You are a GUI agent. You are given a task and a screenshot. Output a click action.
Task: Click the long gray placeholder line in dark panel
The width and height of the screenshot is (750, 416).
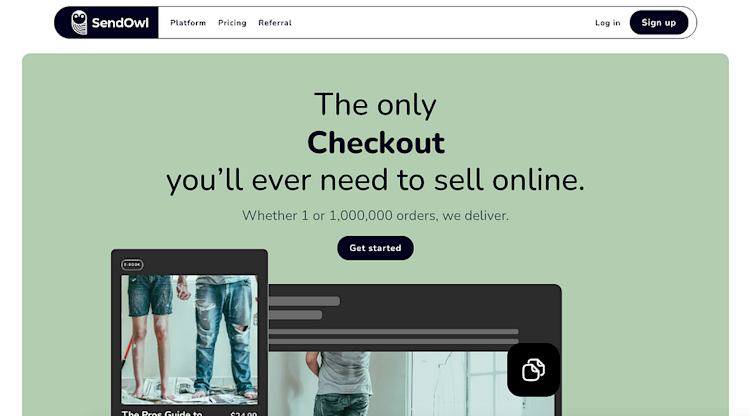point(393,331)
